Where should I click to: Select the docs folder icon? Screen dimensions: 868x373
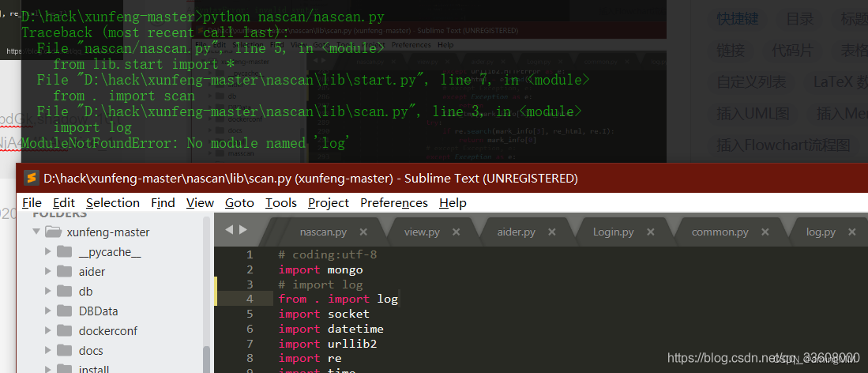pyautogui.click(x=65, y=350)
